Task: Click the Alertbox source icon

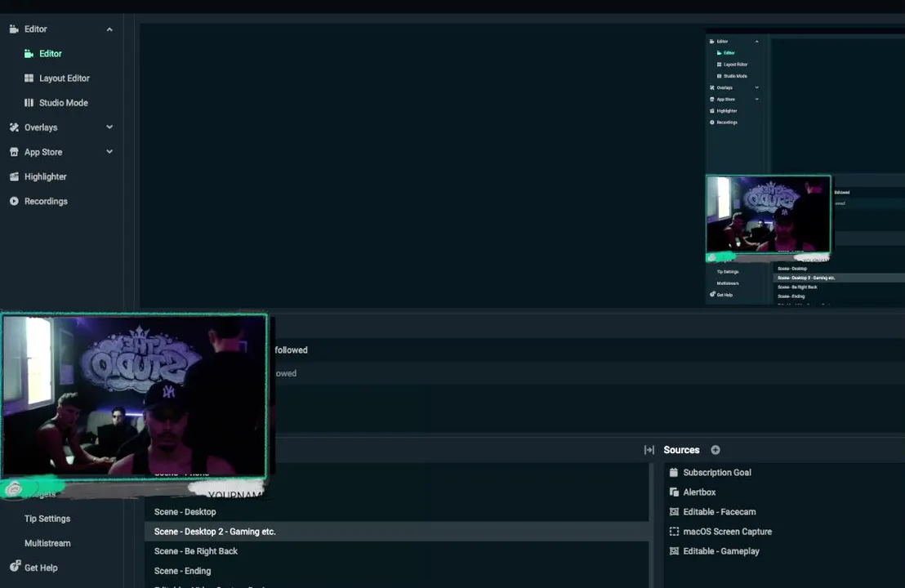Action: (674, 492)
